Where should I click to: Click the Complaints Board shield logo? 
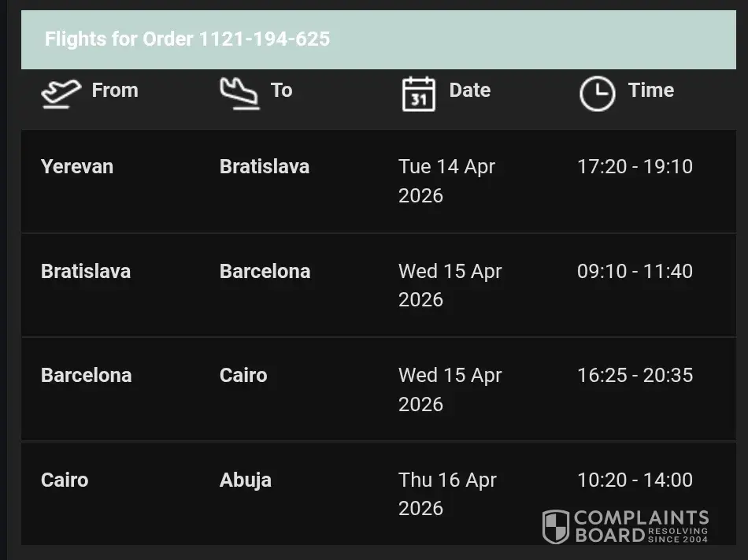coord(556,526)
